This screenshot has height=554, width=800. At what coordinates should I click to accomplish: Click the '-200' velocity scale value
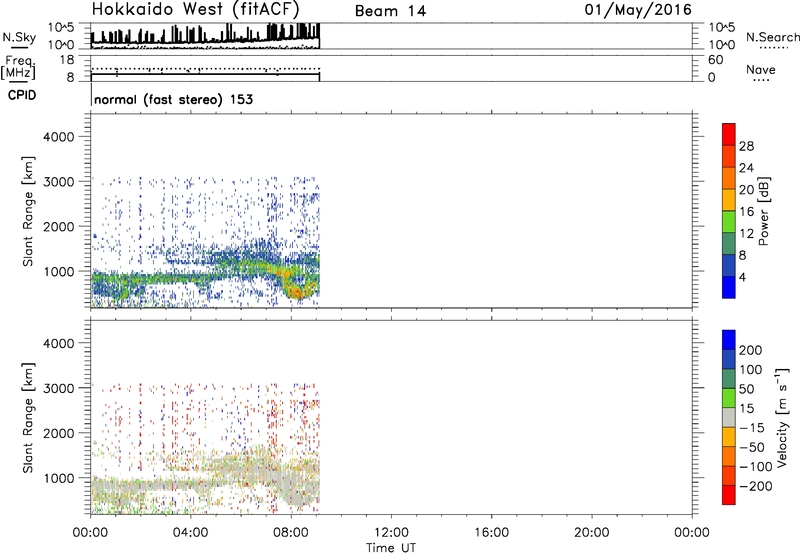point(755,486)
